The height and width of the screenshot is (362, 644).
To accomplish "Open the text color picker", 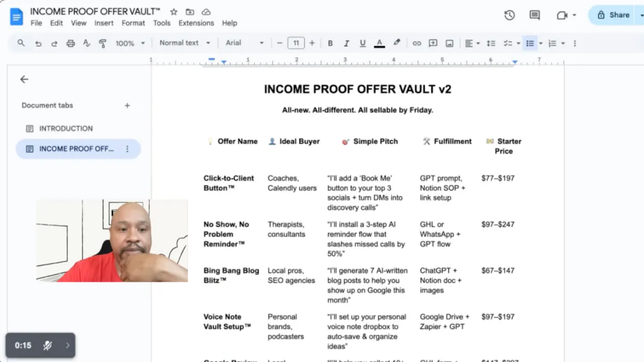I will tap(379, 43).
